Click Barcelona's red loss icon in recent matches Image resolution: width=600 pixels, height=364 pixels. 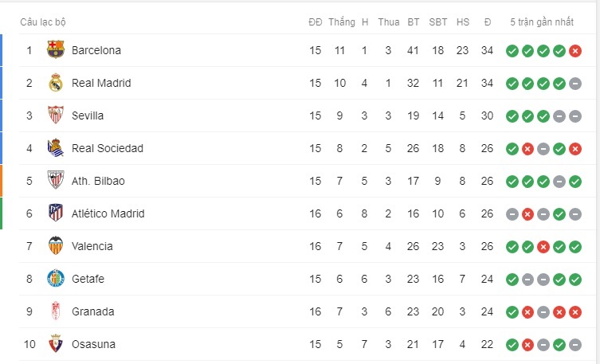point(575,50)
